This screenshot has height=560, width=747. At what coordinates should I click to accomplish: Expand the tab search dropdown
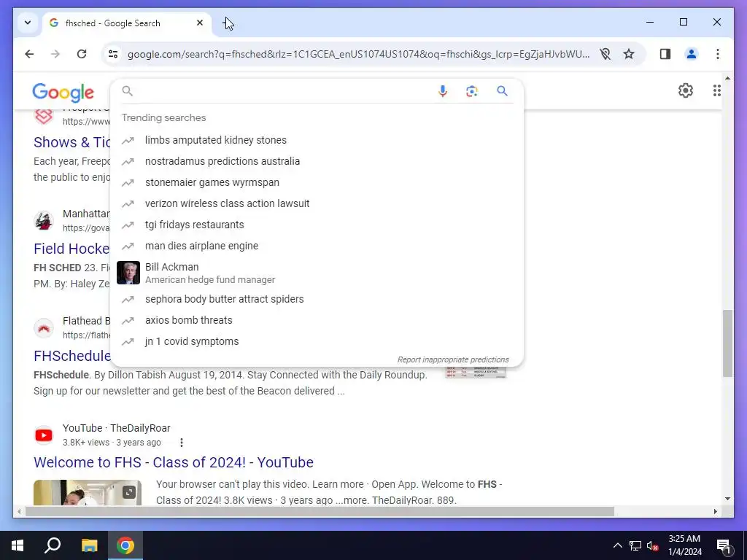click(x=28, y=23)
